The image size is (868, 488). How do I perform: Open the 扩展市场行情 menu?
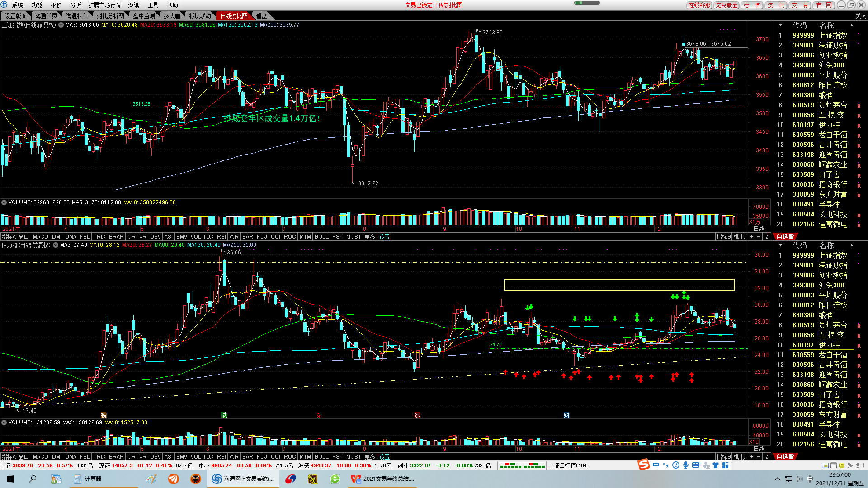pyautogui.click(x=104, y=5)
